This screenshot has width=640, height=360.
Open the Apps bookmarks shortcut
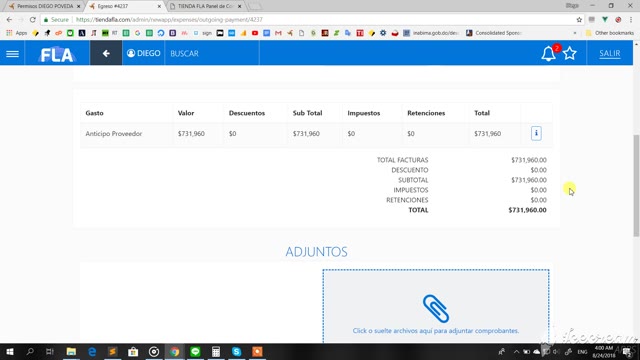pos(17,33)
